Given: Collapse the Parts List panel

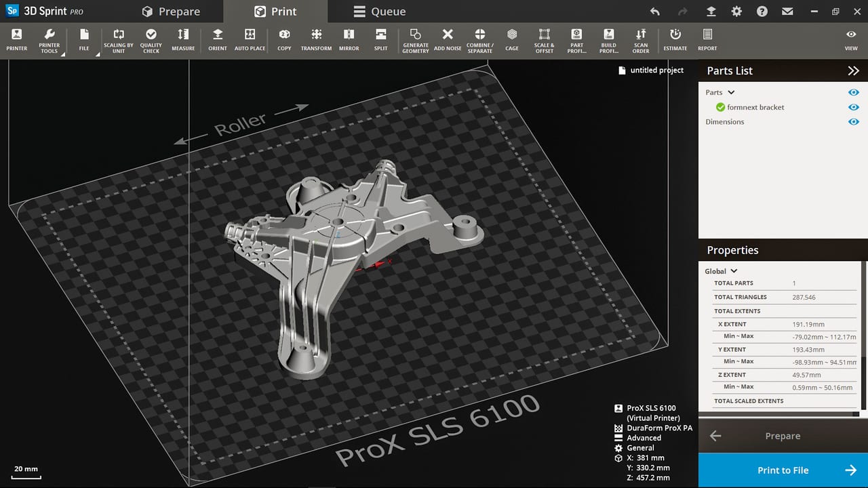Looking at the screenshot, I should 853,70.
